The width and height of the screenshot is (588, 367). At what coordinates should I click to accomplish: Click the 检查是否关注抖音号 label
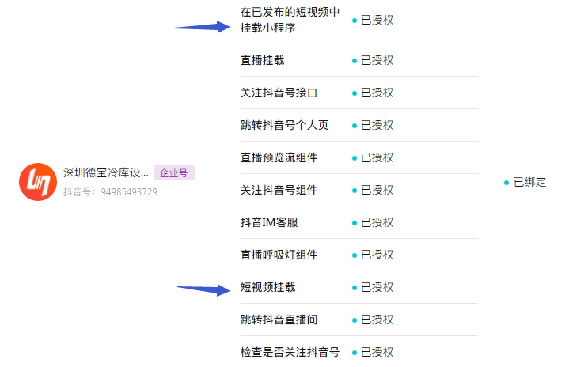290,352
